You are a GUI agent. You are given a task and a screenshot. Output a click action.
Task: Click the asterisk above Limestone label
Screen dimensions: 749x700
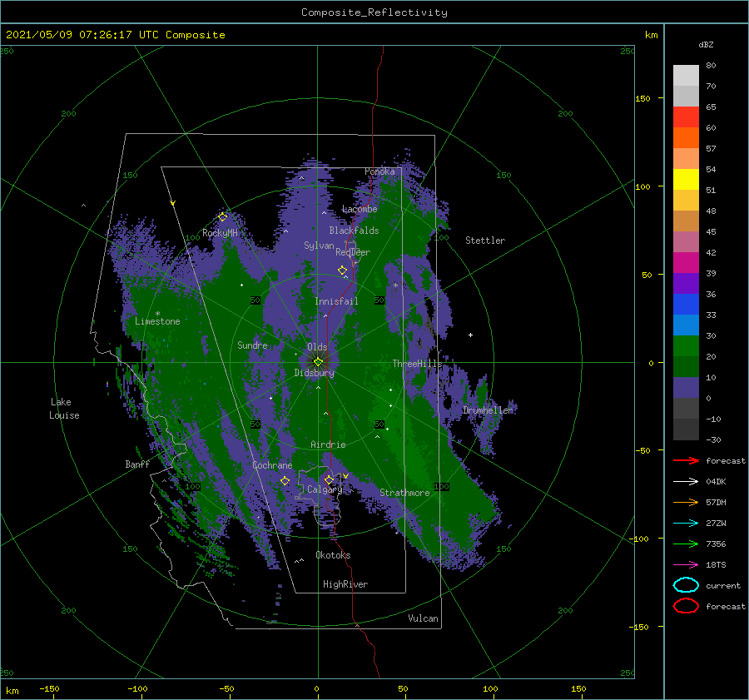click(157, 314)
